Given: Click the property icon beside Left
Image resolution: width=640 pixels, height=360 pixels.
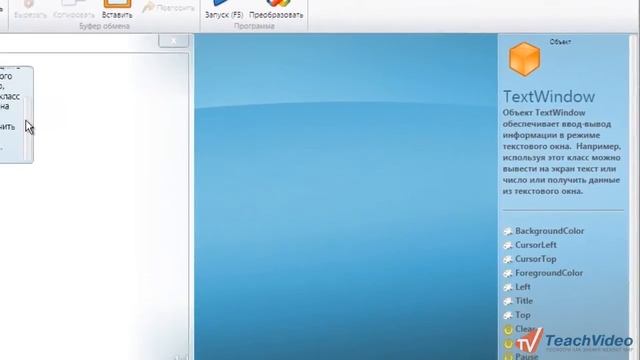Looking at the screenshot, I should click(x=508, y=287).
